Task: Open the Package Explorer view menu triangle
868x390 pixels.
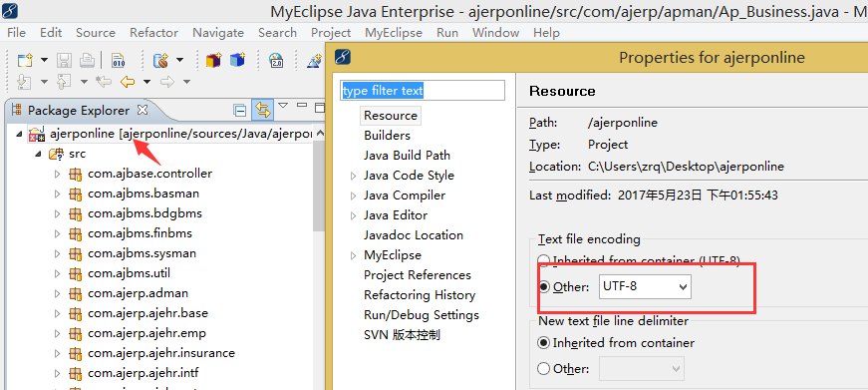Action: click(x=283, y=106)
